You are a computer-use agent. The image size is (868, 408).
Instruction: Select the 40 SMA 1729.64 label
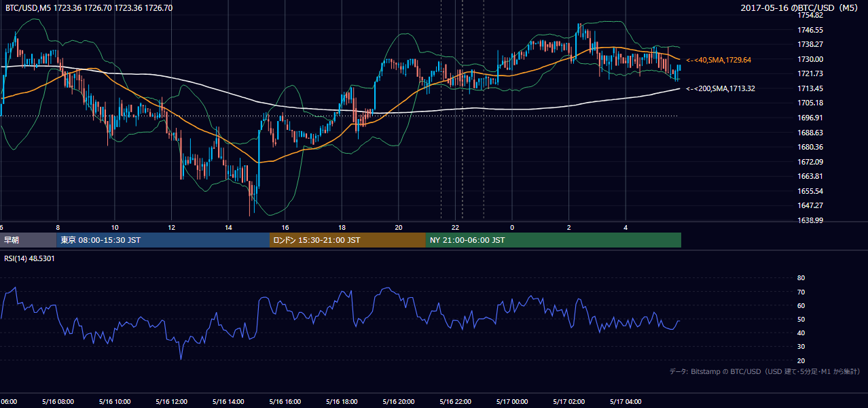[719, 60]
